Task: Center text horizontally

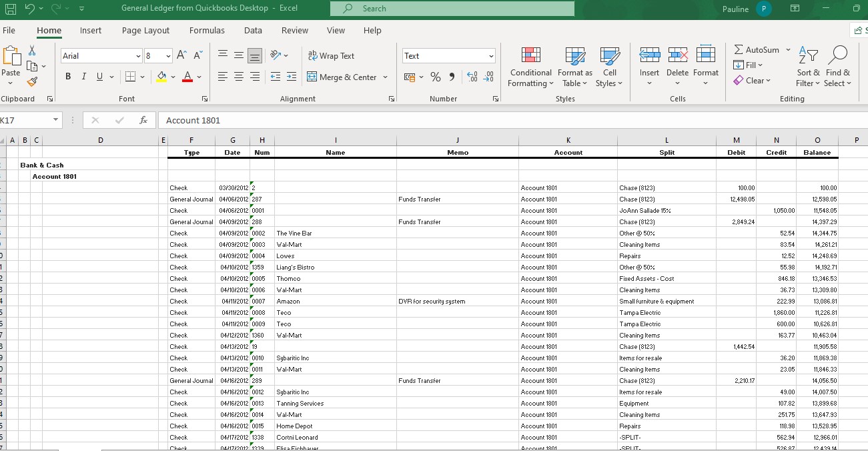Action: pos(239,77)
